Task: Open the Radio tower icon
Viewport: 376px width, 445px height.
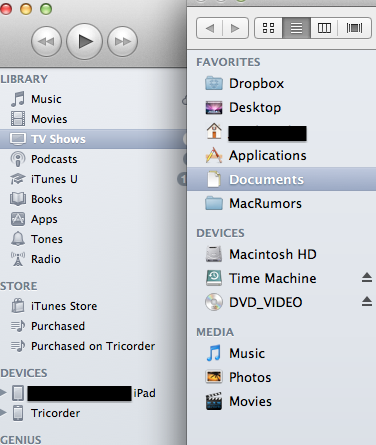Action: click(18, 259)
